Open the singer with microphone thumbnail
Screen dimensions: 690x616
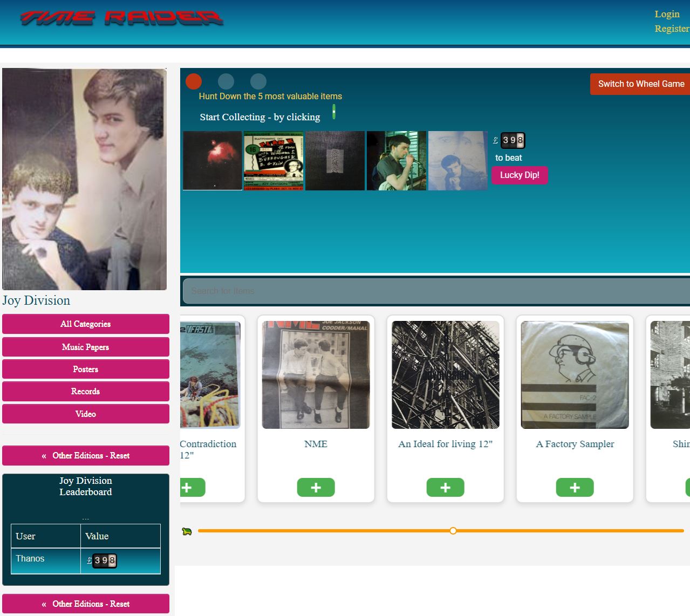pyautogui.click(x=397, y=161)
